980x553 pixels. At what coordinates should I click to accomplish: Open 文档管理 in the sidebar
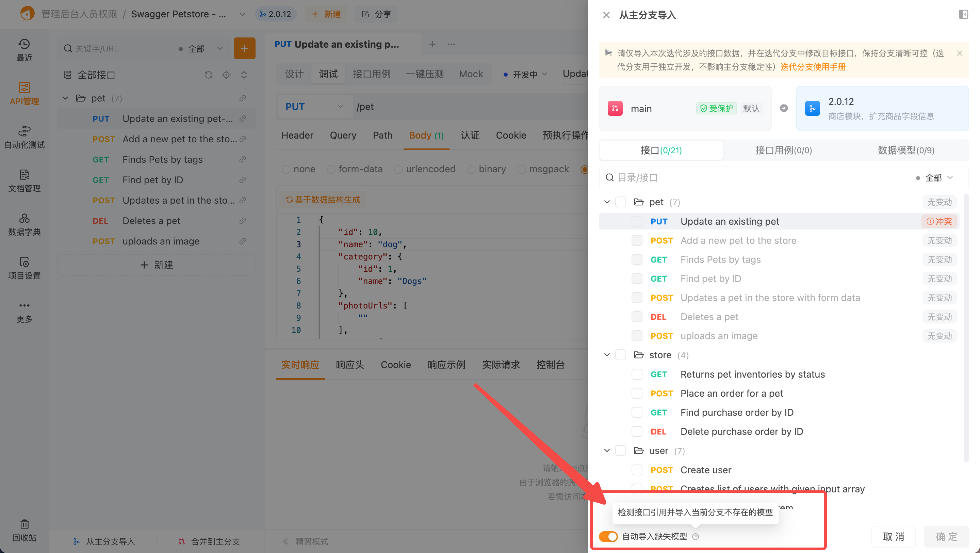pyautogui.click(x=24, y=181)
